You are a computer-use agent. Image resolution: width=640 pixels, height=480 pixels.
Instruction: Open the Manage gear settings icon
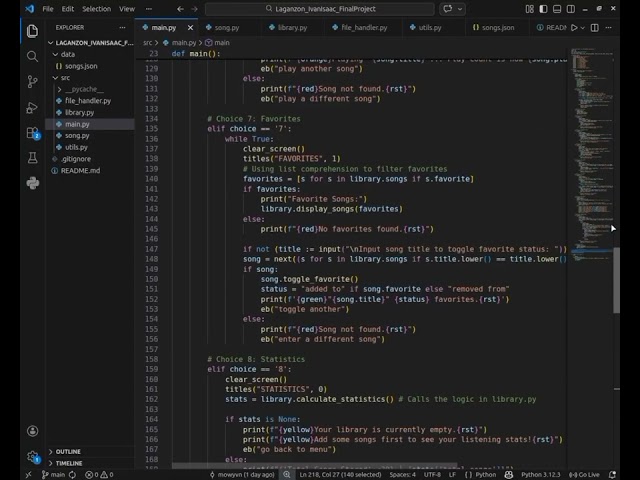33,456
